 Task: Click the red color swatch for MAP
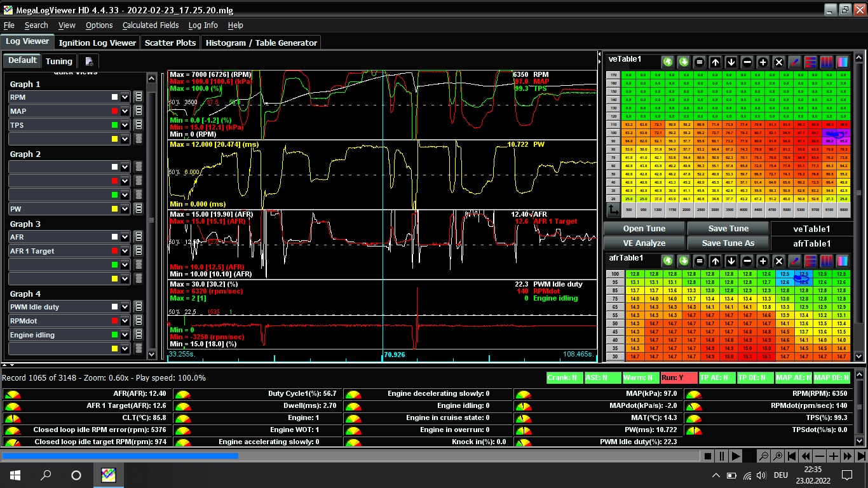(115, 111)
